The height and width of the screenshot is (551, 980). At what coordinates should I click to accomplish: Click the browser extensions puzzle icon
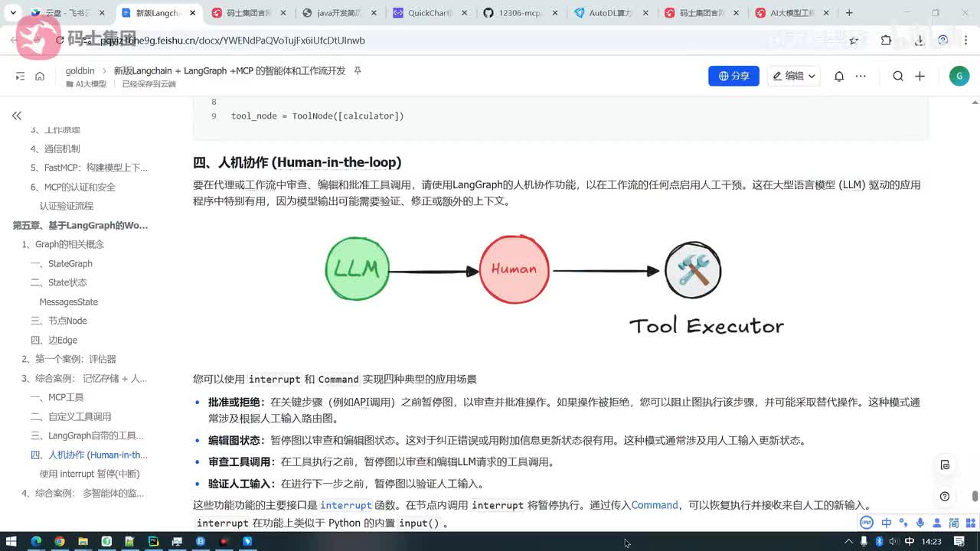click(x=886, y=41)
